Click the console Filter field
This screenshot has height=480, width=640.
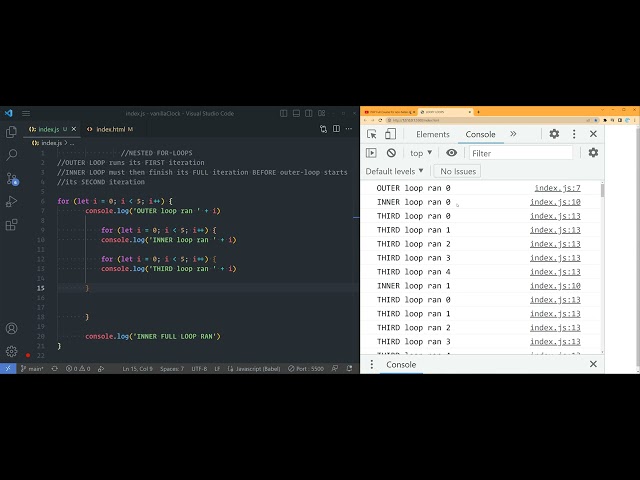pos(521,153)
